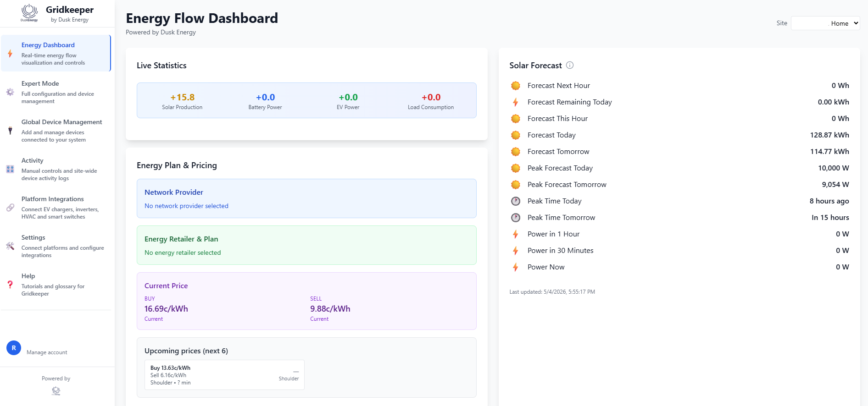Open Energy Dashboard in the sidebar

pos(56,53)
